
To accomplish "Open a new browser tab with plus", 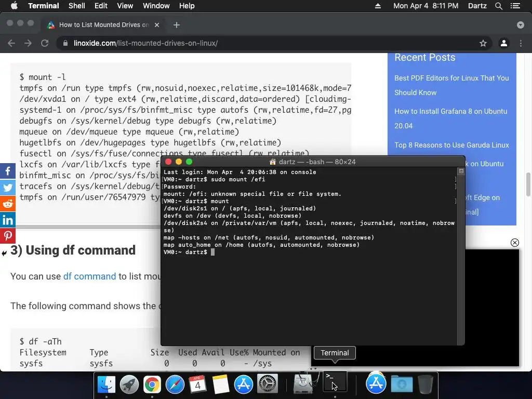I will pos(177,25).
